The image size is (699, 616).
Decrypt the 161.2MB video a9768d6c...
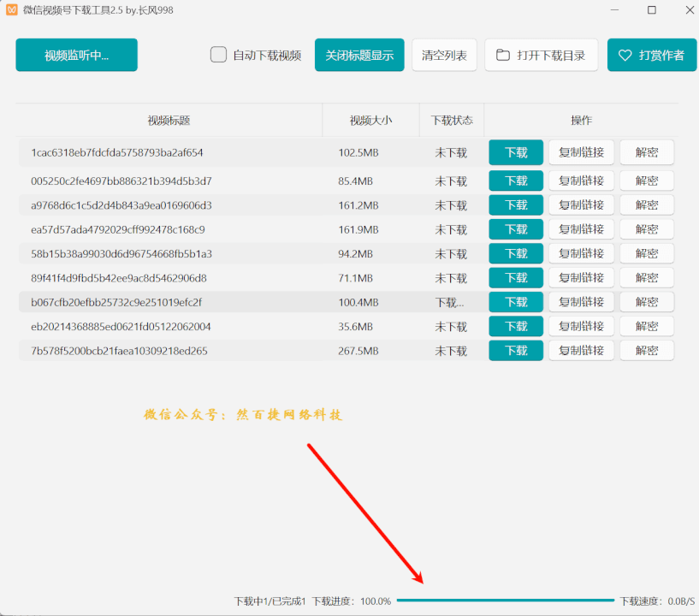coord(647,205)
